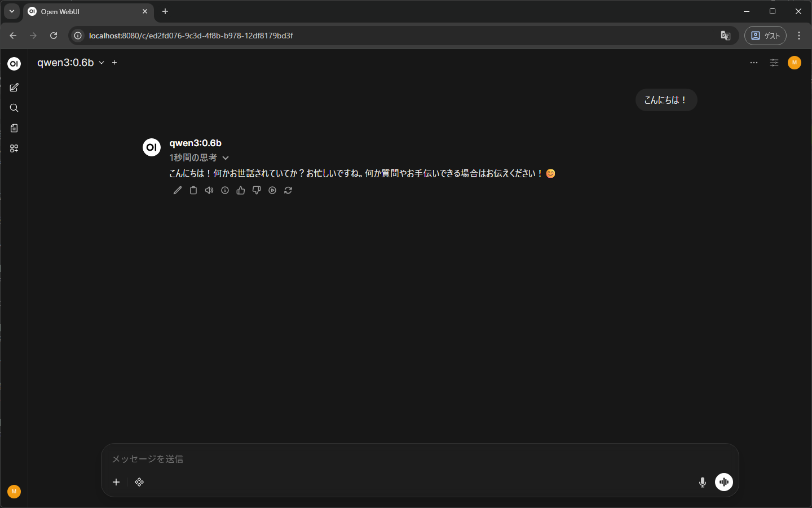The width and height of the screenshot is (812, 508).
Task: View site information icon in address bar
Action: [78, 36]
